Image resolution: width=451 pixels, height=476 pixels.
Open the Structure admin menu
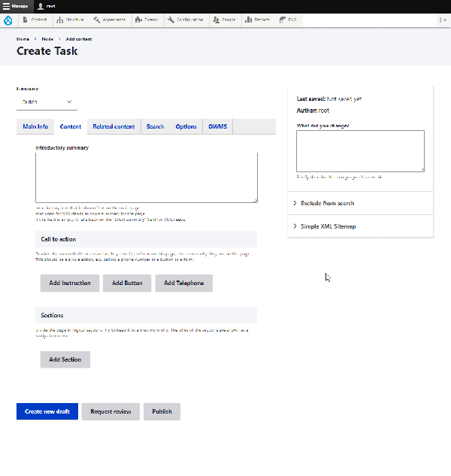[70, 20]
